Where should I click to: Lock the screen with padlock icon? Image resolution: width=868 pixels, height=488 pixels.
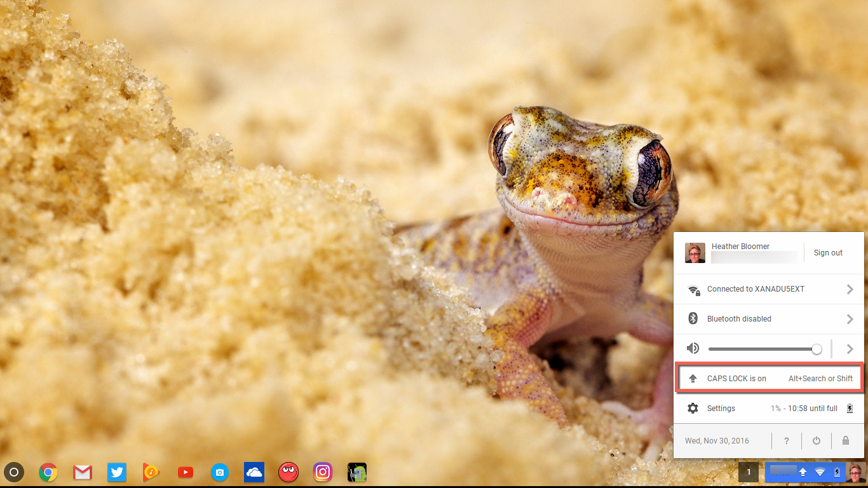846,440
